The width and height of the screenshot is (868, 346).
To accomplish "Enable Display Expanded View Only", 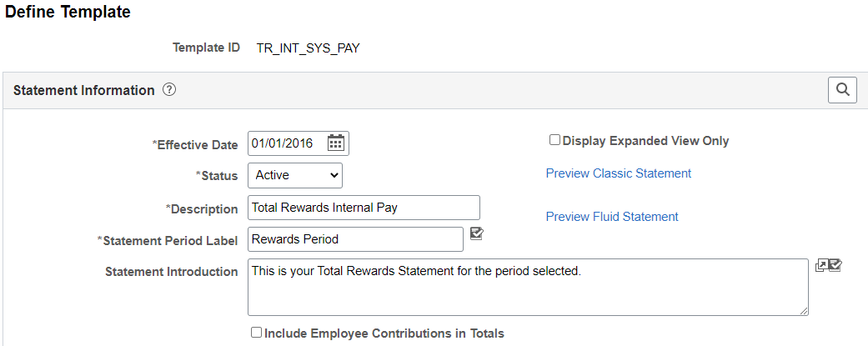I will click(x=554, y=140).
